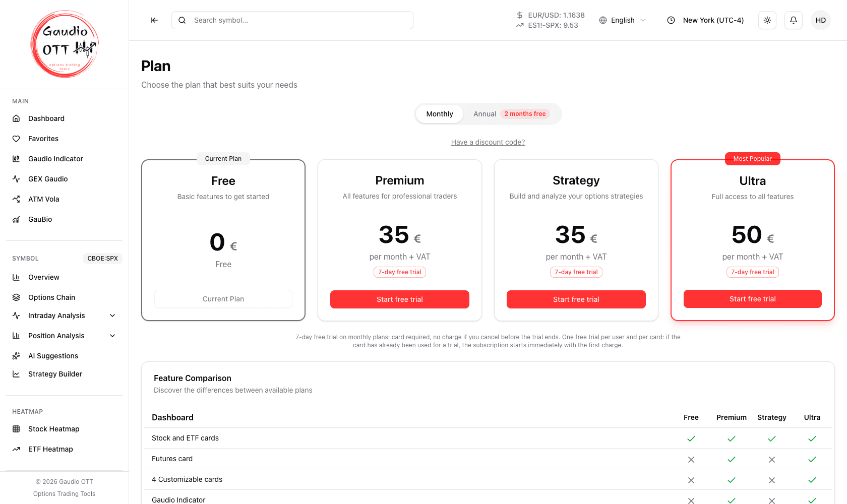Click the Position Analysis bar icon

click(x=16, y=336)
